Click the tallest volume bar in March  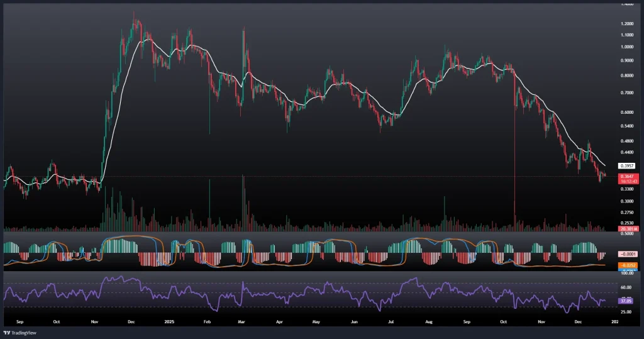tap(243, 201)
